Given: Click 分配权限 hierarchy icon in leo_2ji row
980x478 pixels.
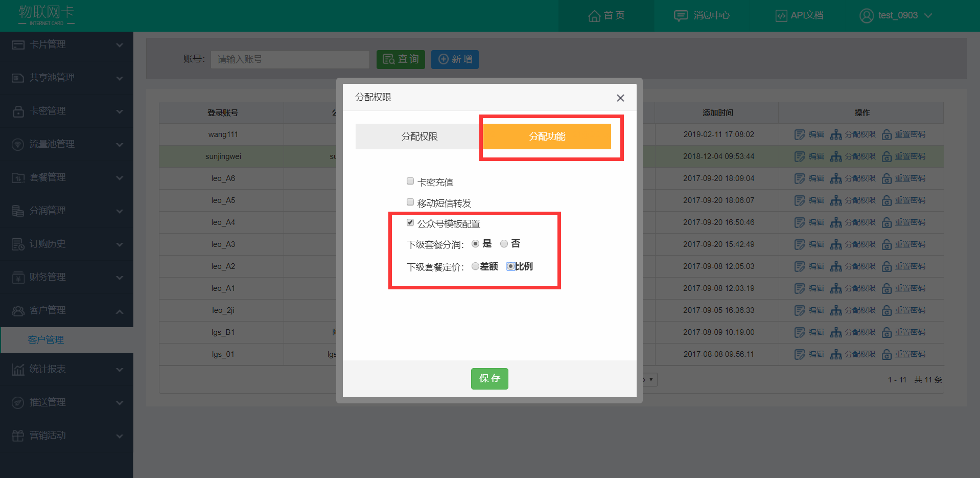Looking at the screenshot, I should pos(836,311).
